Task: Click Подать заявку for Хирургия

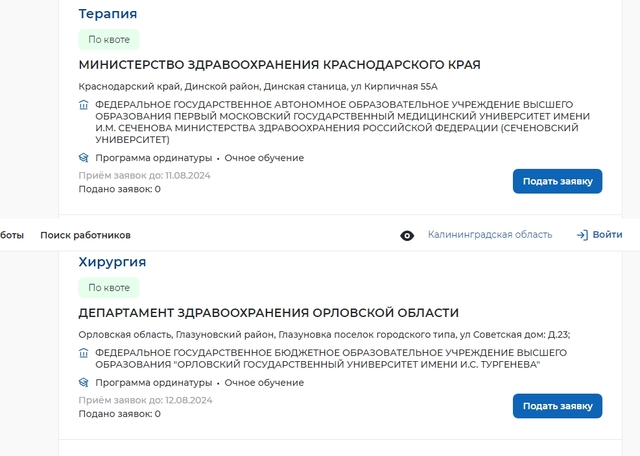Action: coord(557,406)
